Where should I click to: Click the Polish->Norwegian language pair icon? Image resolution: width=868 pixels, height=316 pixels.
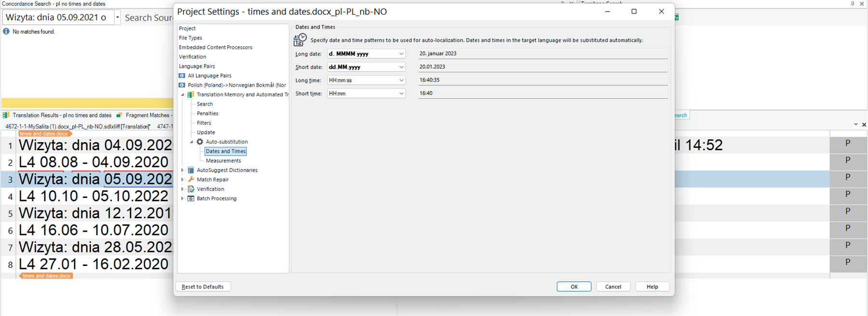coord(182,85)
